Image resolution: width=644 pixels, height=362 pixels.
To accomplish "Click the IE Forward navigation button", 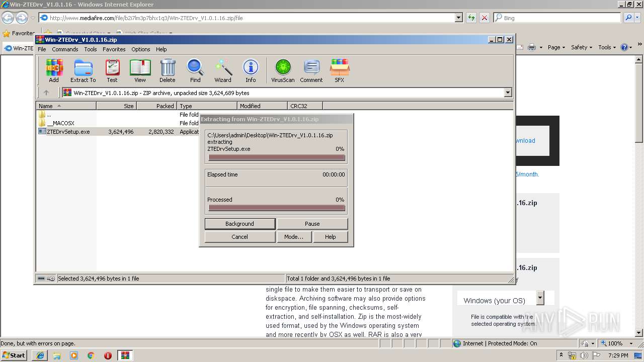I will point(22,18).
